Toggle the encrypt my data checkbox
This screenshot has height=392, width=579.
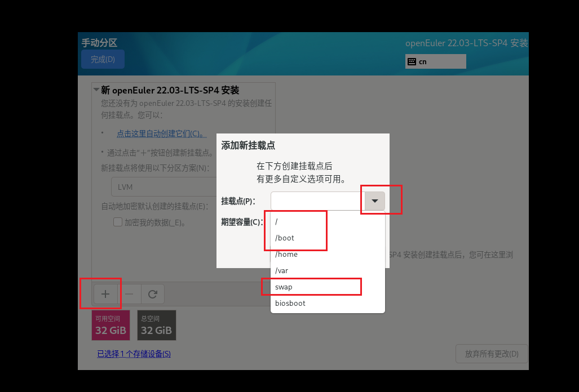coord(118,222)
